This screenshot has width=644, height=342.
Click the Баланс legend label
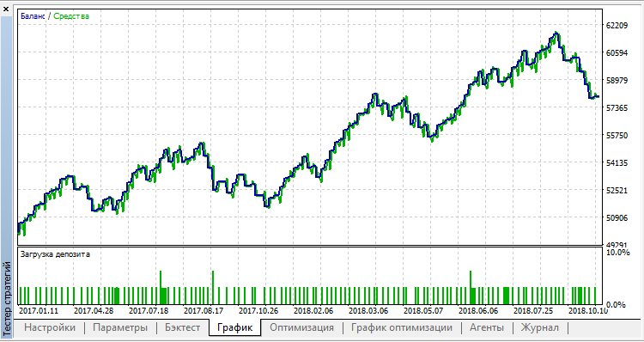tap(33, 16)
